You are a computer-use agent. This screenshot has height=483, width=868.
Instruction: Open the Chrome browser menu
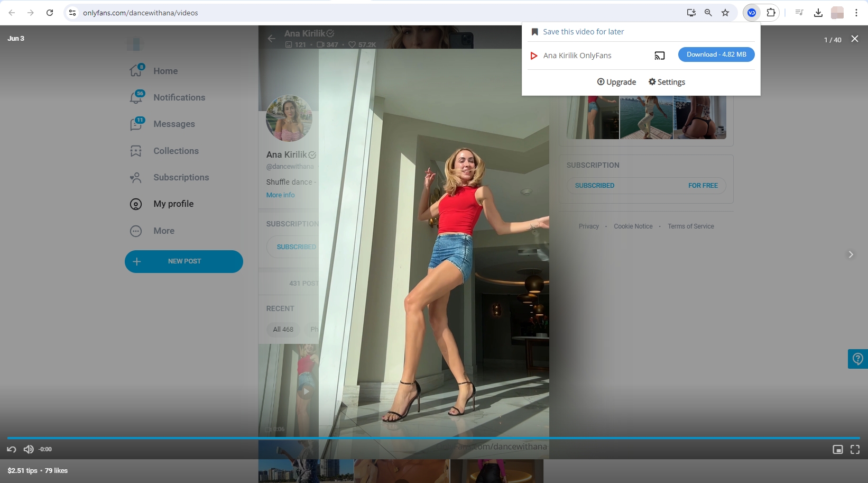pyautogui.click(x=857, y=12)
